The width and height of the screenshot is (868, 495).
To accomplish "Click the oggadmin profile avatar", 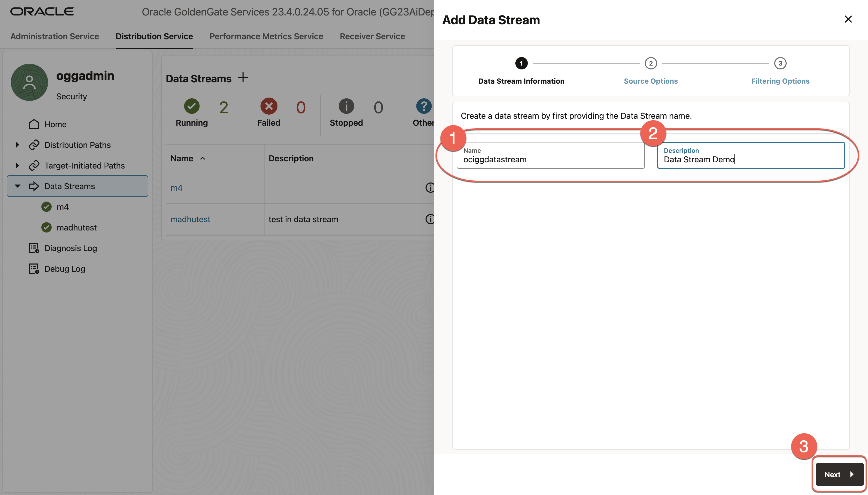I will [x=29, y=82].
